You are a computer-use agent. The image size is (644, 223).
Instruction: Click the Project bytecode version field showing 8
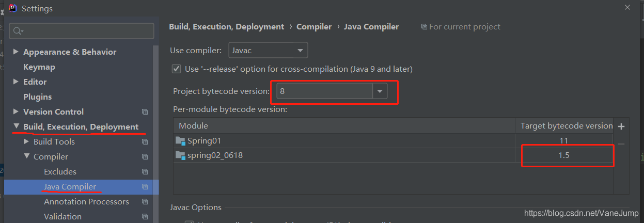click(x=324, y=91)
